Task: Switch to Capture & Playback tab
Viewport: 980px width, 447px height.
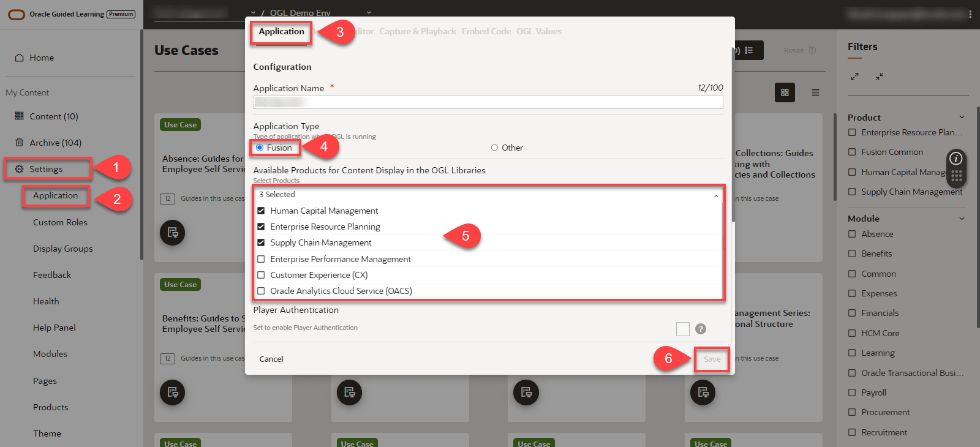Action: click(x=417, y=31)
